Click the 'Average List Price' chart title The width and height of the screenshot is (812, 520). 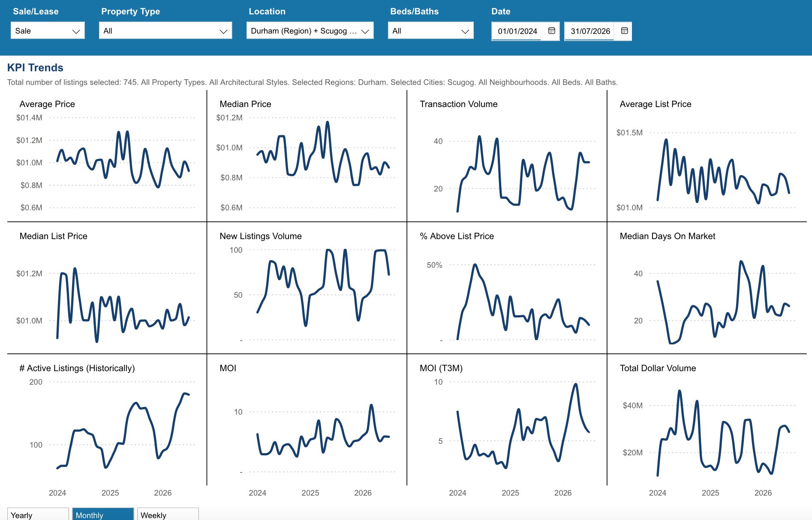(656, 104)
